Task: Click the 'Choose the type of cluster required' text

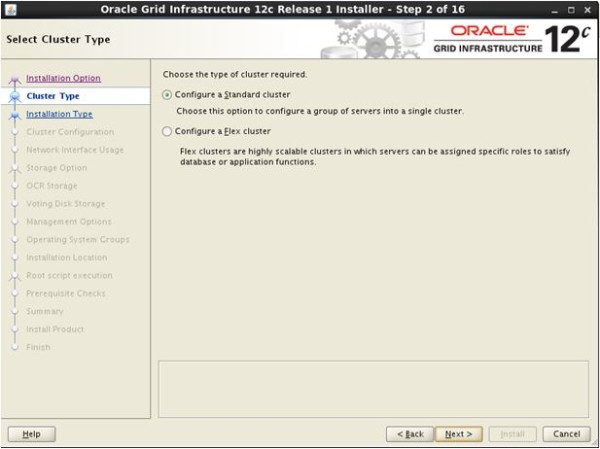Action: click(x=235, y=75)
